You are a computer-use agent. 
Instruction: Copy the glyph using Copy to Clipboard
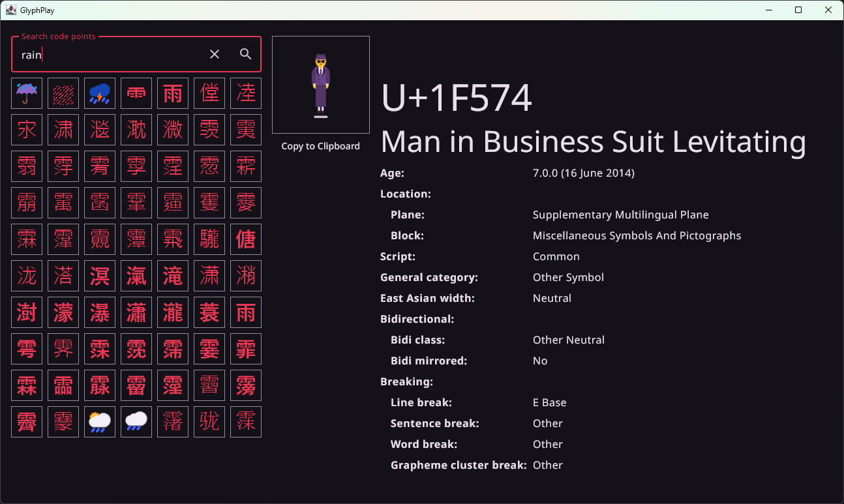coord(320,146)
